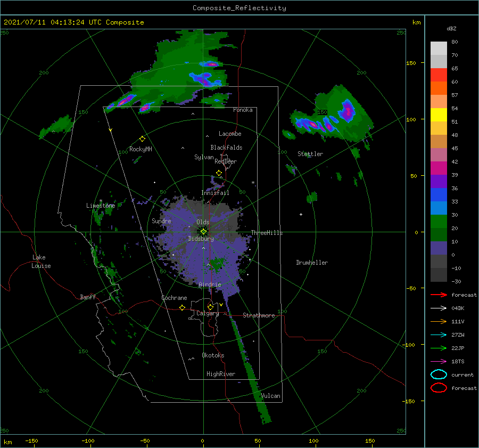Click the Lake Louise label
The width and height of the screenshot is (479, 448).
click(41, 262)
